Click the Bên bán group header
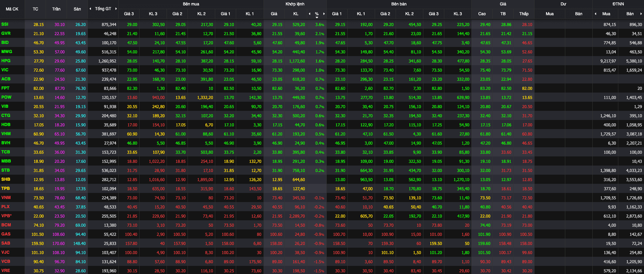 (399, 4)
